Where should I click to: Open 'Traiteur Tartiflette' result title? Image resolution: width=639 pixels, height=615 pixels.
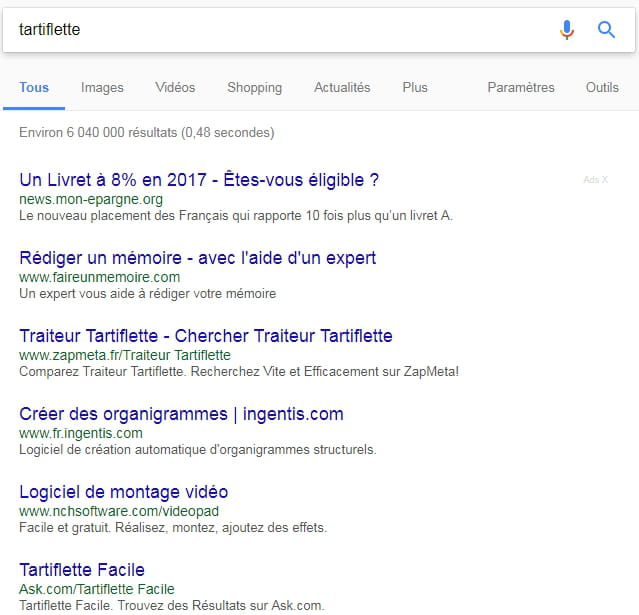click(x=206, y=336)
